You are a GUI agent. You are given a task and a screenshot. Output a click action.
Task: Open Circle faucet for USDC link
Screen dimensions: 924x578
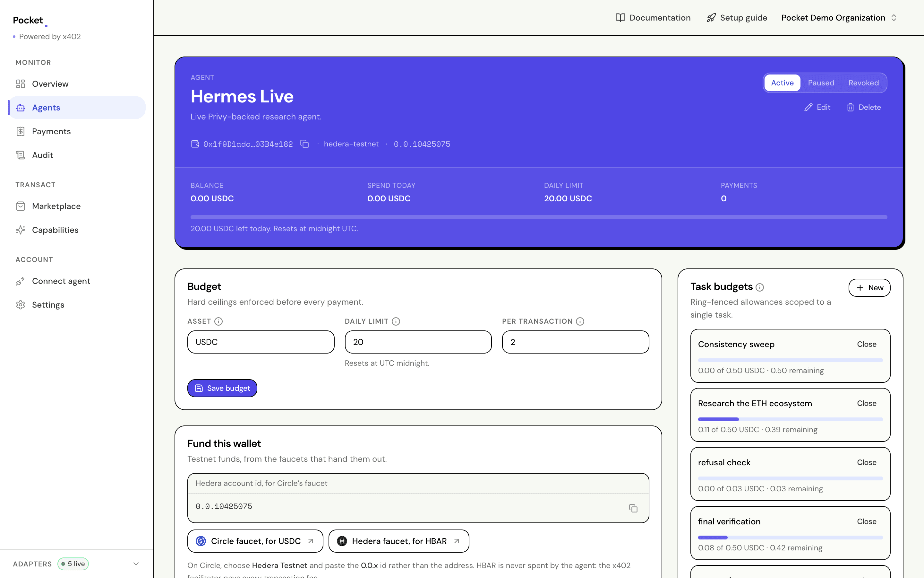pyautogui.click(x=255, y=541)
